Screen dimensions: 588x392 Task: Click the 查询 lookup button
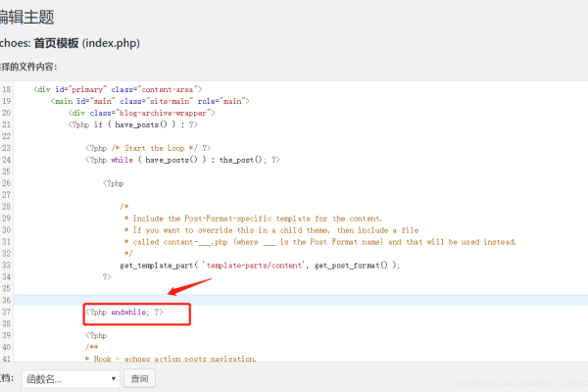[x=141, y=378]
